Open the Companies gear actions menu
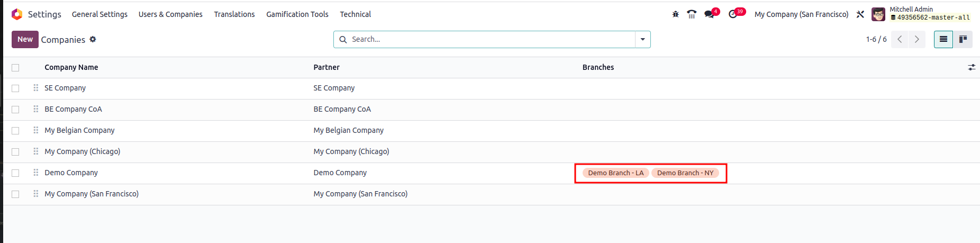This screenshot has height=243, width=980. pyautogui.click(x=93, y=39)
